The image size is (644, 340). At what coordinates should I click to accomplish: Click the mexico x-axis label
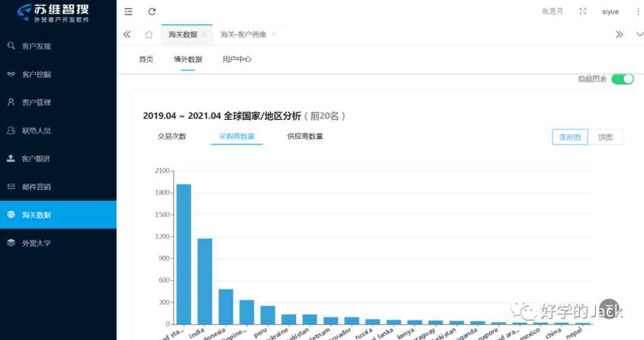point(530,334)
